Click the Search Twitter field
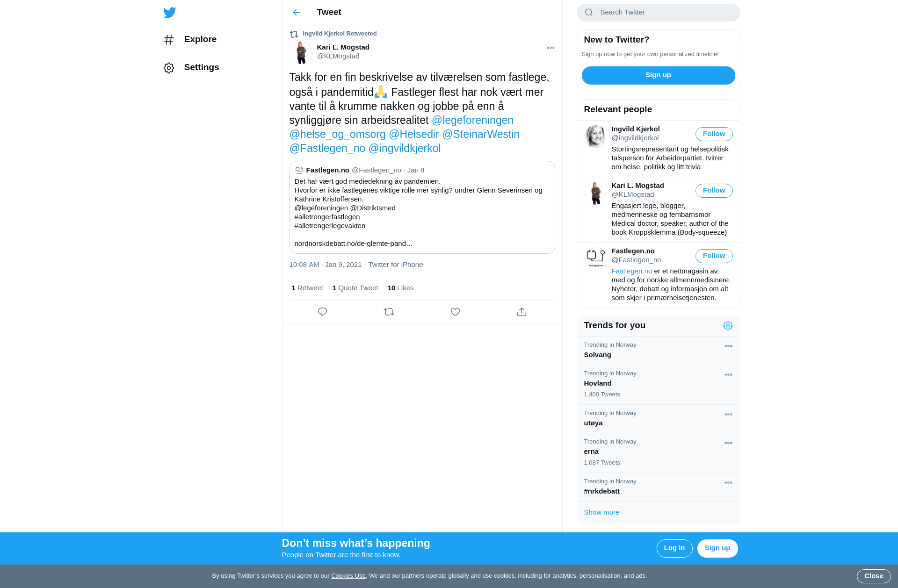 [658, 13]
